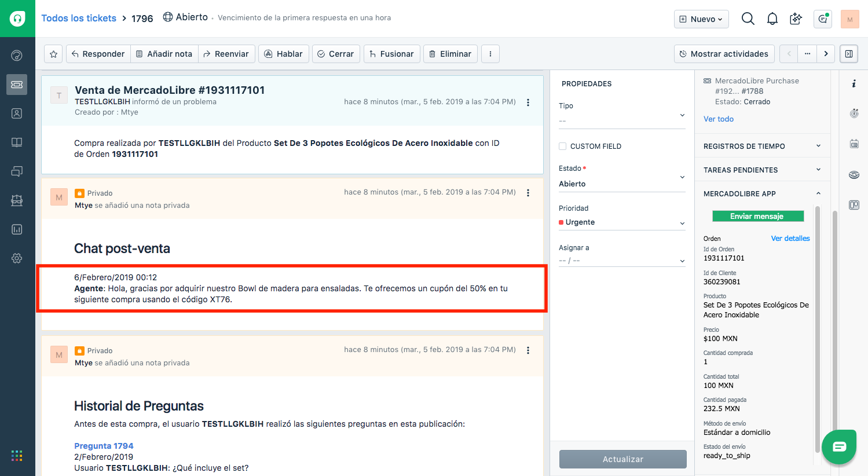The height and width of the screenshot is (476, 868).
Task: Open the solutions book icon in sidebar
Action: [17, 142]
